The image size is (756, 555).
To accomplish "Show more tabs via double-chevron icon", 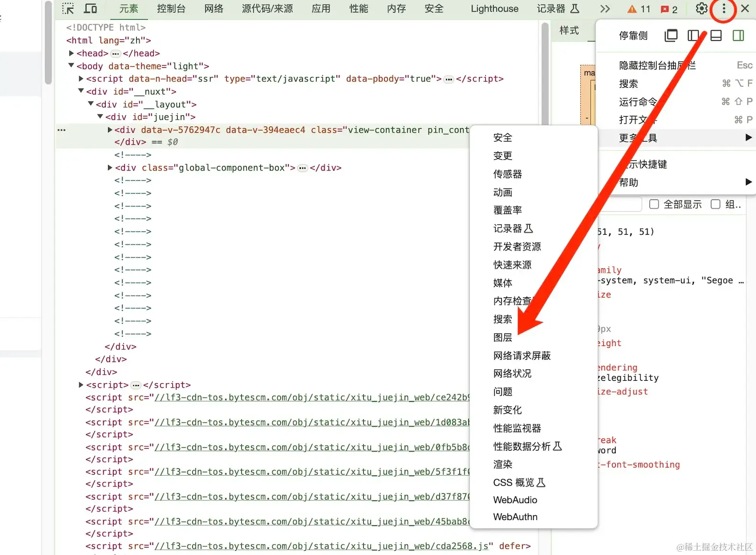I will tap(605, 9).
